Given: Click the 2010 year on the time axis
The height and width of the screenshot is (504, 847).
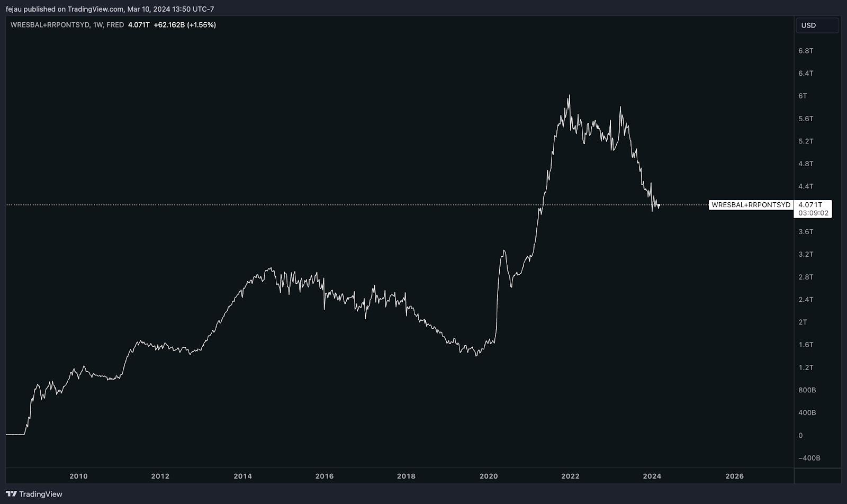Looking at the screenshot, I should click(78, 476).
